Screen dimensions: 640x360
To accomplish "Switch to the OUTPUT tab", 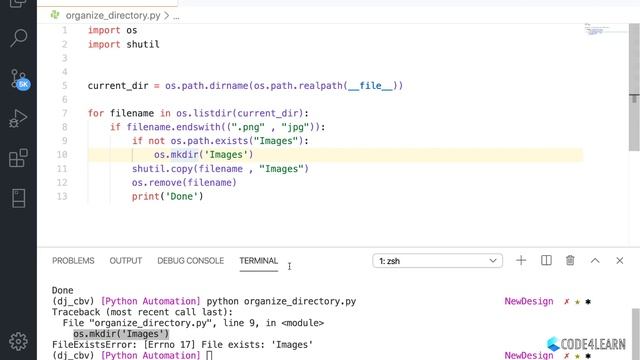I will pyautogui.click(x=126, y=261).
